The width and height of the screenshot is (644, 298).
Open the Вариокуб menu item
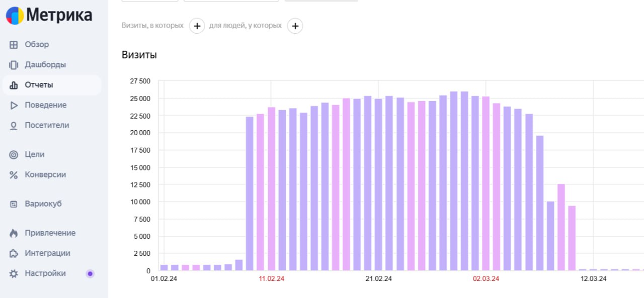tap(43, 204)
